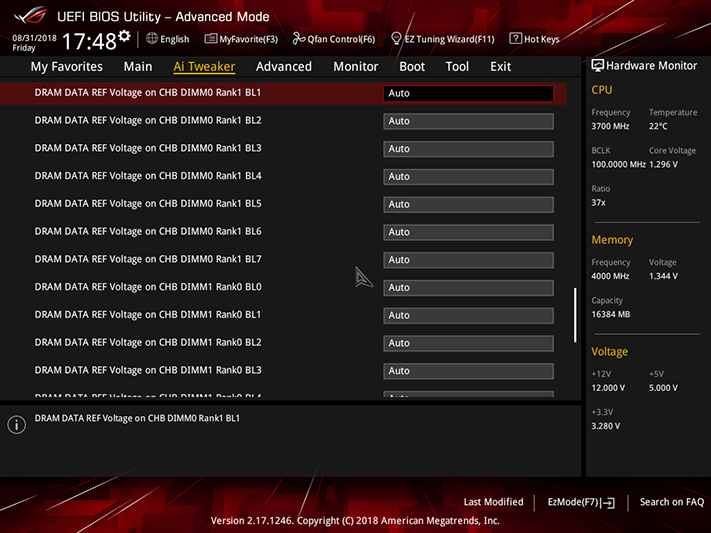Open the Monitor tab
Image resolution: width=711 pixels, height=533 pixels.
[356, 67]
